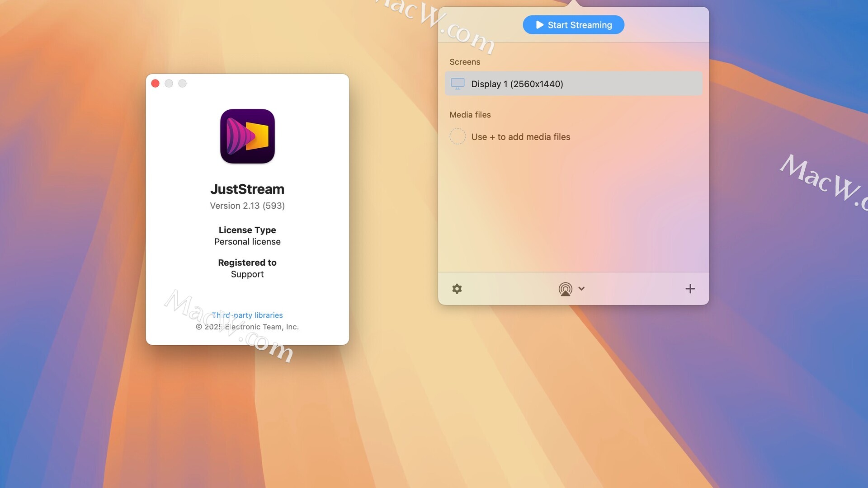This screenshot has height=488, width=868.
Task: Click the monitor icon beside Display 1
Action: pos(458,84)
